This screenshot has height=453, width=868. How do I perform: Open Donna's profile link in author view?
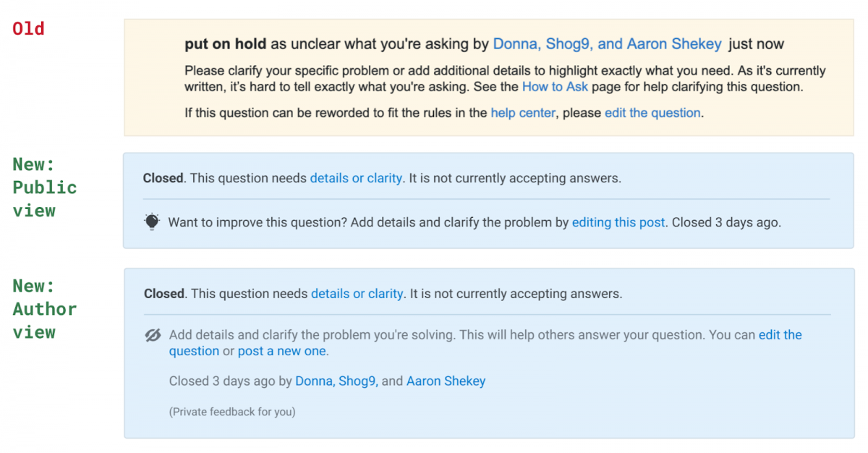[314, 381]
